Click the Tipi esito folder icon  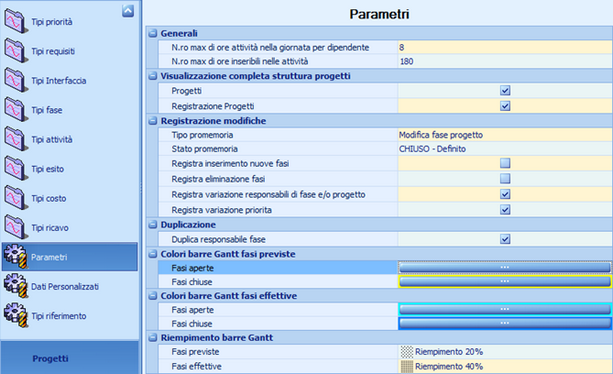point(16,168)
